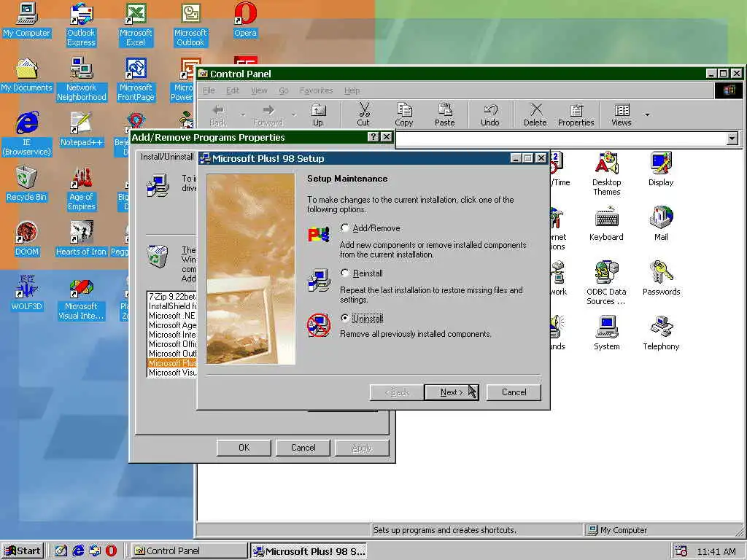Select the Microsoft Excel desktop icon
This screenshot has width=747, height=560.
136,25
